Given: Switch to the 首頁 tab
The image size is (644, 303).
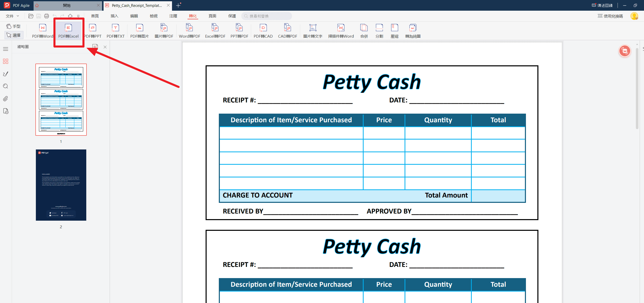Looking at the screenshot, I should click(x=95, y=16).
